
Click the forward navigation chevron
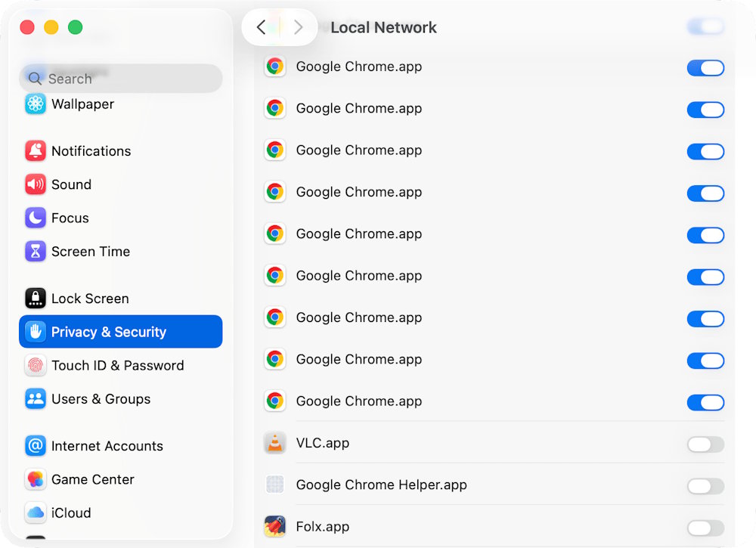pos(297,26)
